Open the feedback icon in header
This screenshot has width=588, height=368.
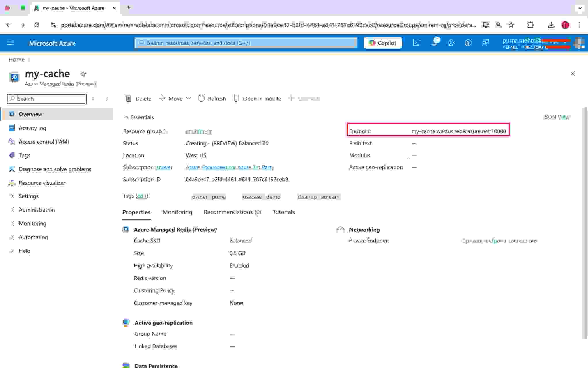pyautogui.click(x=485, y=43)
